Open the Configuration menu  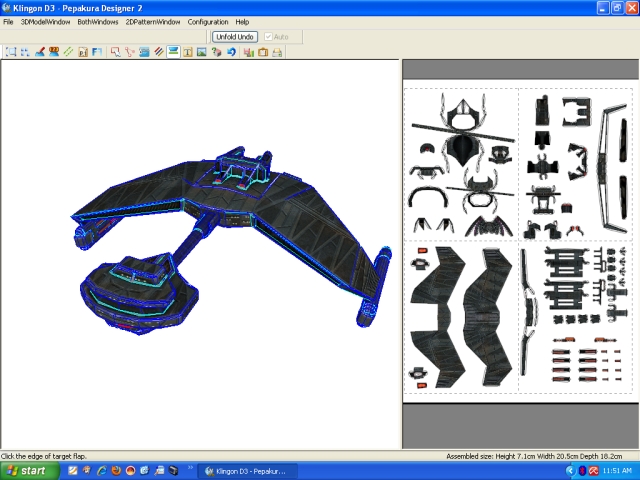tap(208, 22)
